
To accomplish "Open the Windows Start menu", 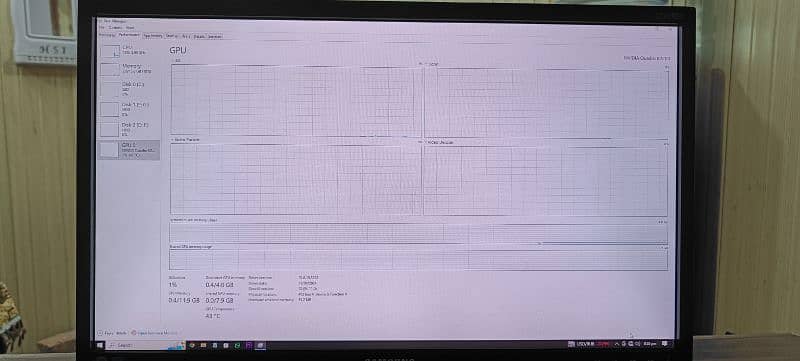I will [100, 345].
